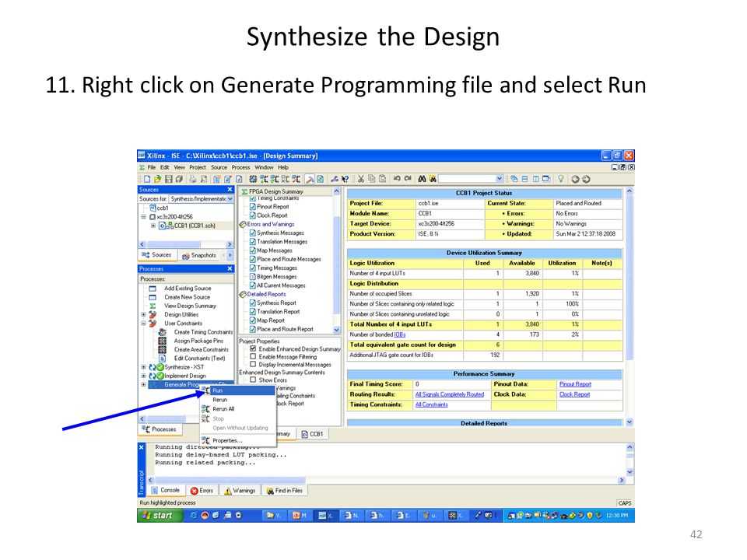Open the toolbar search combo box dropdown arrow
The height and width of the screenshot is (560, 747).
point(499,179)
